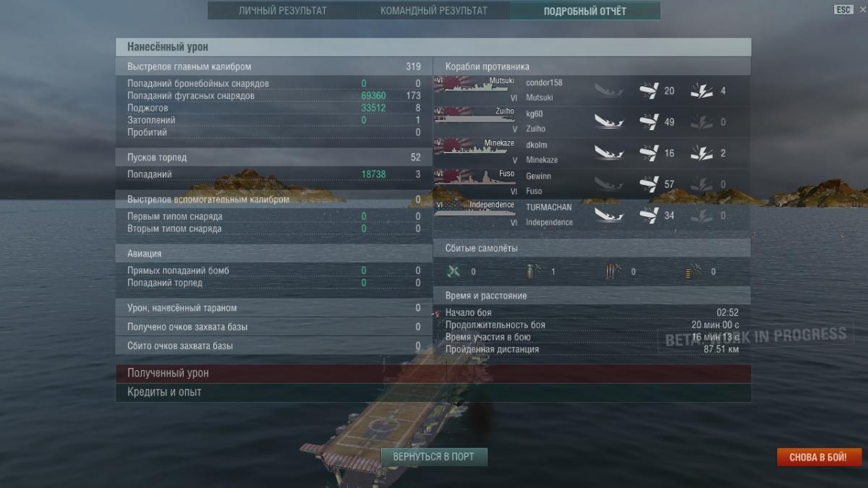Click the fire damage icon for Mutsuki
The height and width of the screenshot is (488, 868).
click(701, 90)
